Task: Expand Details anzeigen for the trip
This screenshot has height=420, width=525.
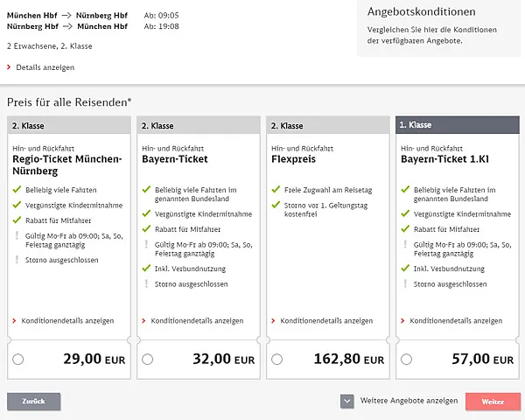Action: click(45, 67)
